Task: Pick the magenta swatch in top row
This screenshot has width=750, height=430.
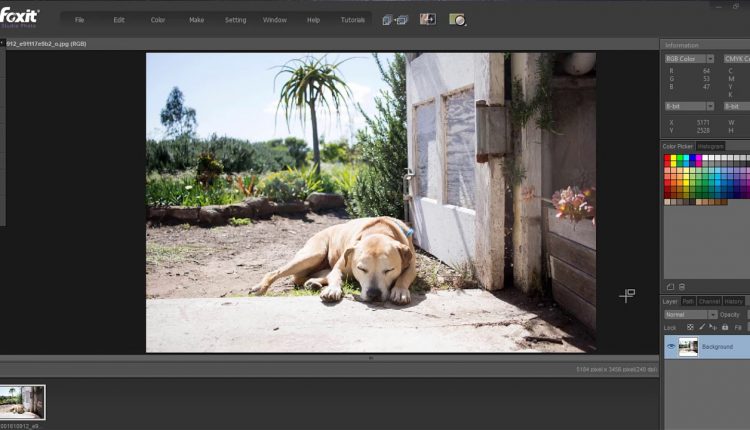Action: (698, 158)
